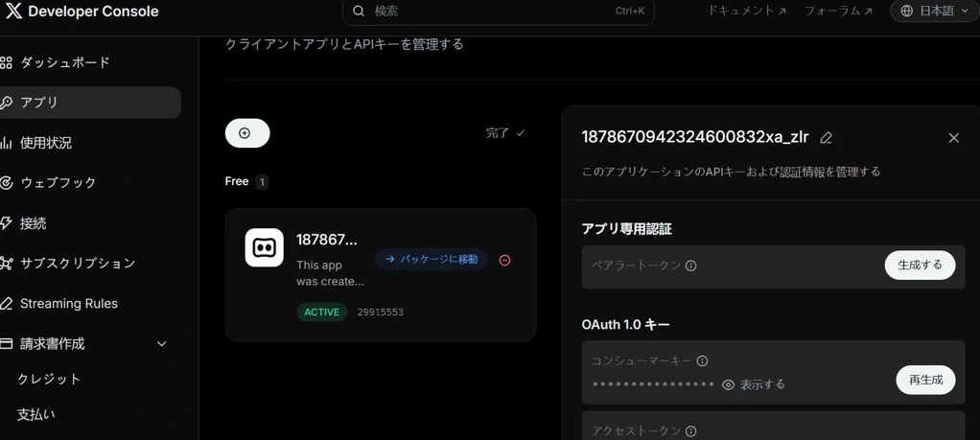Click the Free tier count badge
This screenshot has height=440, width=980.
click(263, 182)
